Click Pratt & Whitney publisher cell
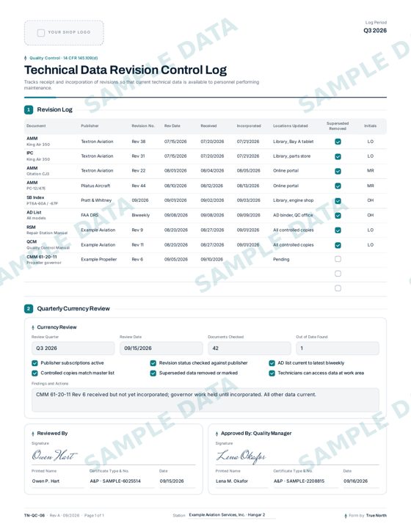The height and width of the screenshot is (532, 411). click(x=96, y=200)
